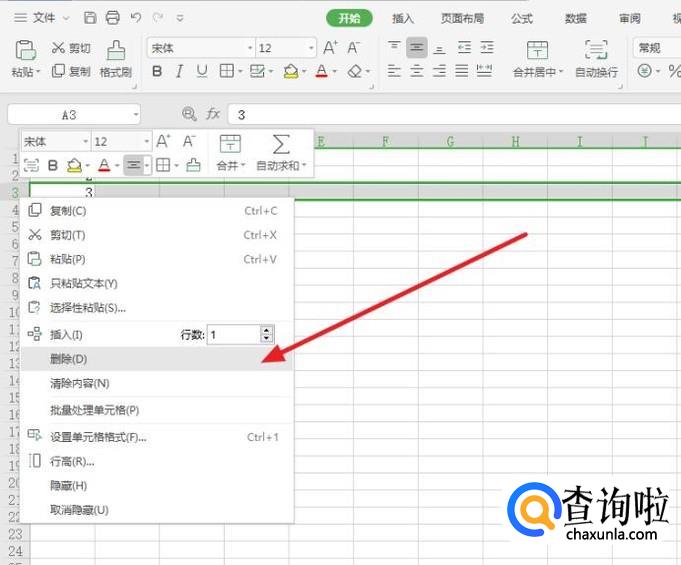The height and width of the screenshot is (565, 681).
Task: Click column header G
Action: click(x=450, y=142)
